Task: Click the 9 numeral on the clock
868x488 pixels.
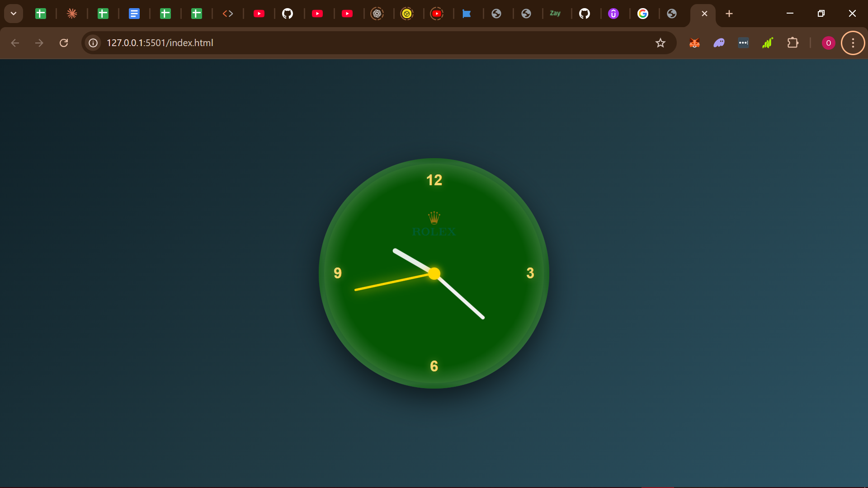Action: pyautogui.click(x=338, y=273)
